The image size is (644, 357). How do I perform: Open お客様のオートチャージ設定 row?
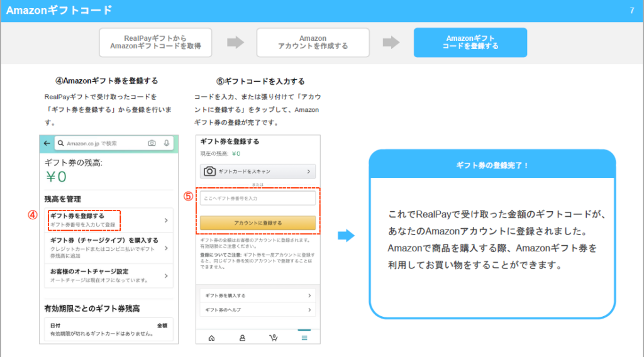pos(109,276)
